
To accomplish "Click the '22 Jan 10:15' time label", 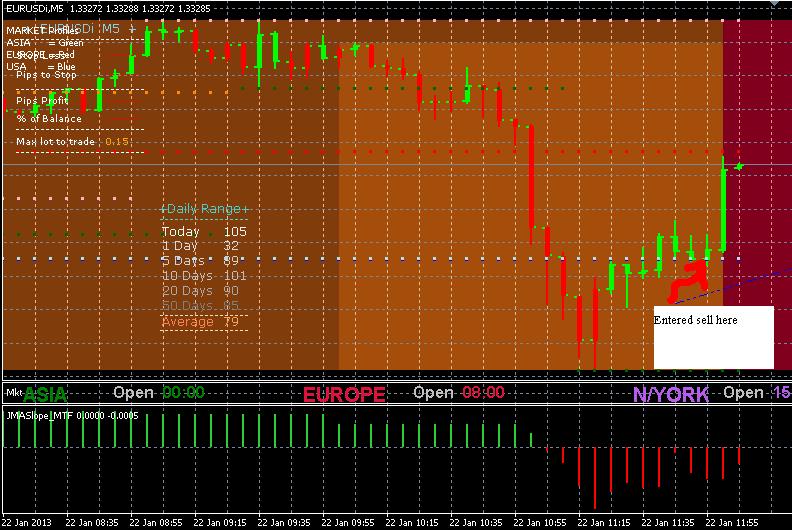I will coord(412,522).
